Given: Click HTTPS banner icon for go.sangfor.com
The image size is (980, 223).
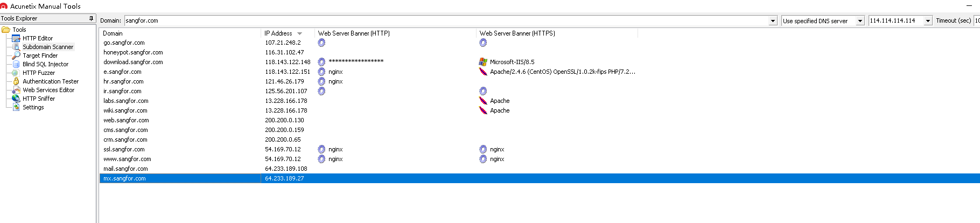Looking at the screenshot, I should tap(483, 43).
